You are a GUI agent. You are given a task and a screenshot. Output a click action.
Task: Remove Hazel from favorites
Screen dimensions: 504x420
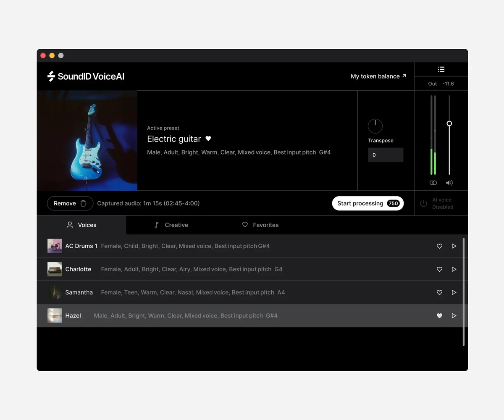[439, 316]
